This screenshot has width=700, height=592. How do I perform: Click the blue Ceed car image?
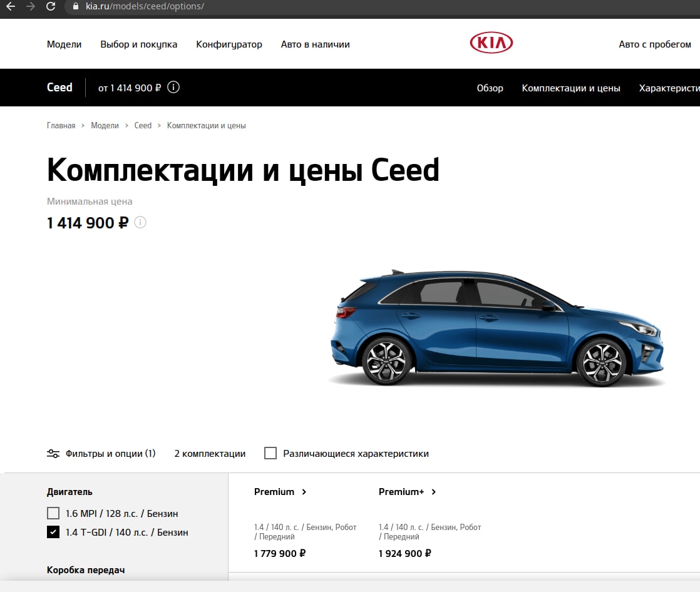[x=497, y=328]
